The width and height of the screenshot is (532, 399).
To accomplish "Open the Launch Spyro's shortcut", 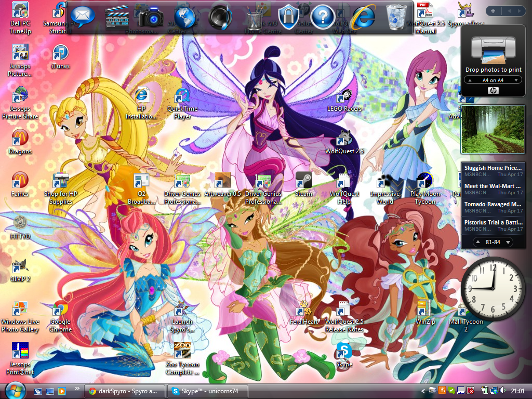I will click(182, 317).
